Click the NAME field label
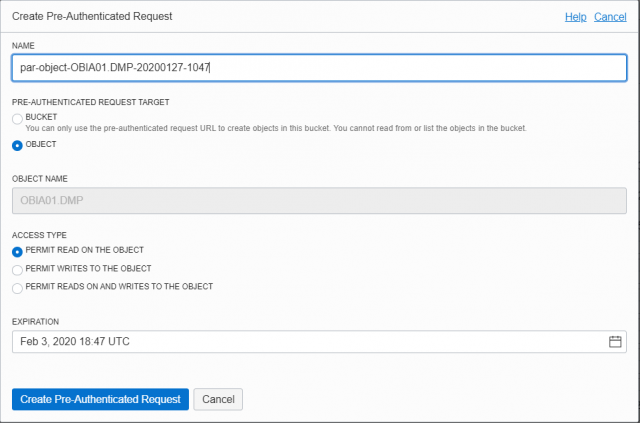Screen dimensions: 640x423 tap(23, 46)
